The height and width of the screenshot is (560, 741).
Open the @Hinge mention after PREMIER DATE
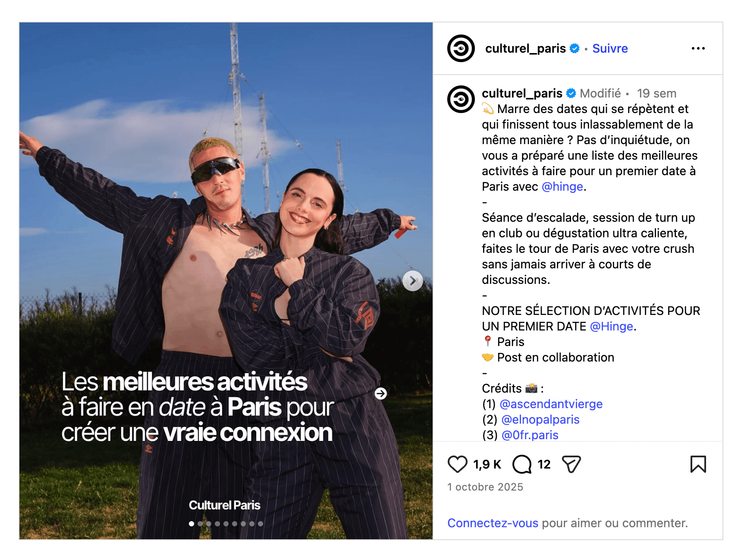tap(611, 326)
